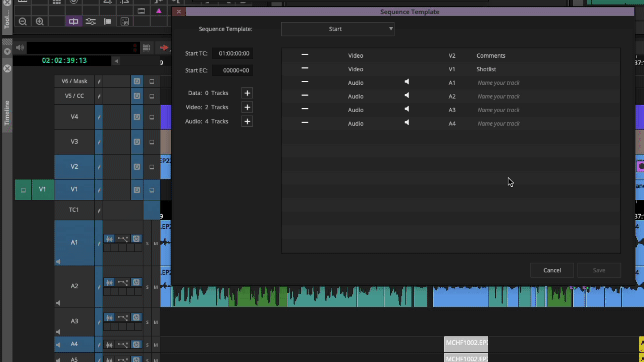Mute audio track A3
Image resolution: width=644 pixels, height=362 pixels.
(x=156, y=322)
